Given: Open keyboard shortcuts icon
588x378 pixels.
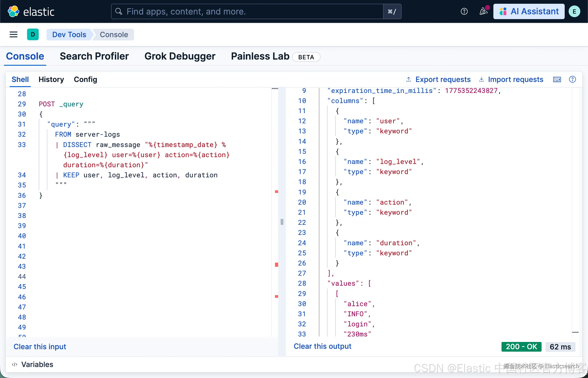Looking at the screenshot, I should (x=557, y=80).
